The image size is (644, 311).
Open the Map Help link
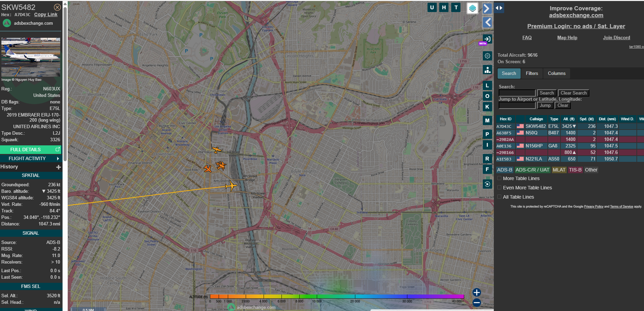(x=567, y=37)
